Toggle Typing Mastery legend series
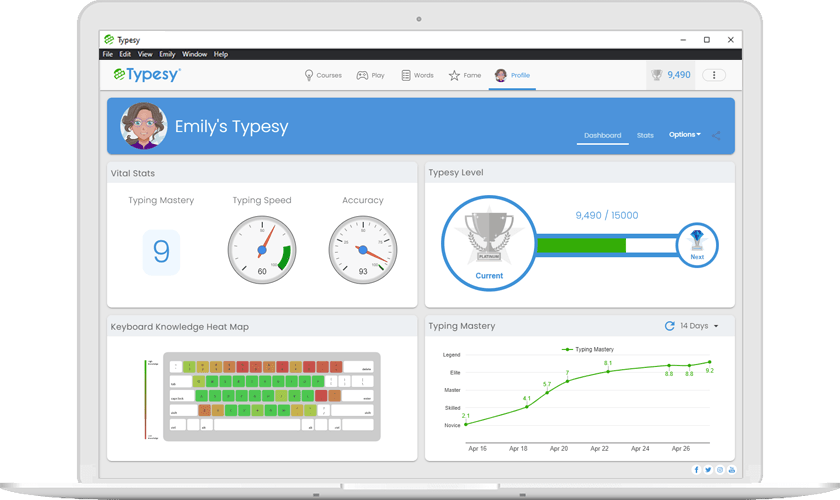This screenshot has width=840, height=500. pyautogui.click(x=588, y=349)
